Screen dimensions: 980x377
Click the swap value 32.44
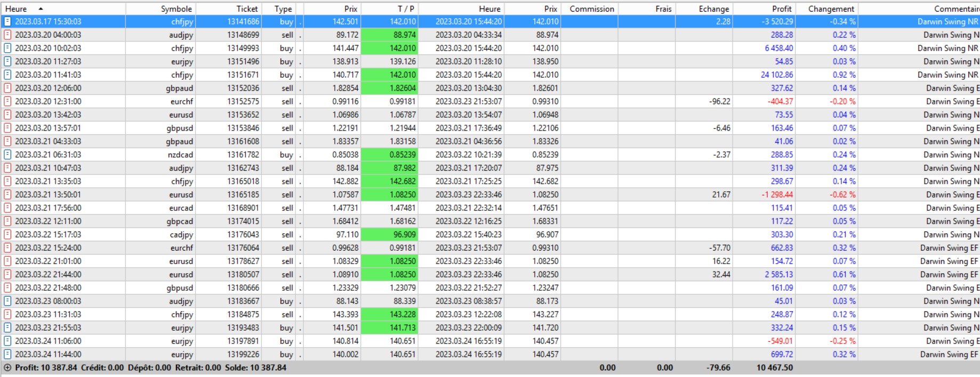tap(721, 274)
